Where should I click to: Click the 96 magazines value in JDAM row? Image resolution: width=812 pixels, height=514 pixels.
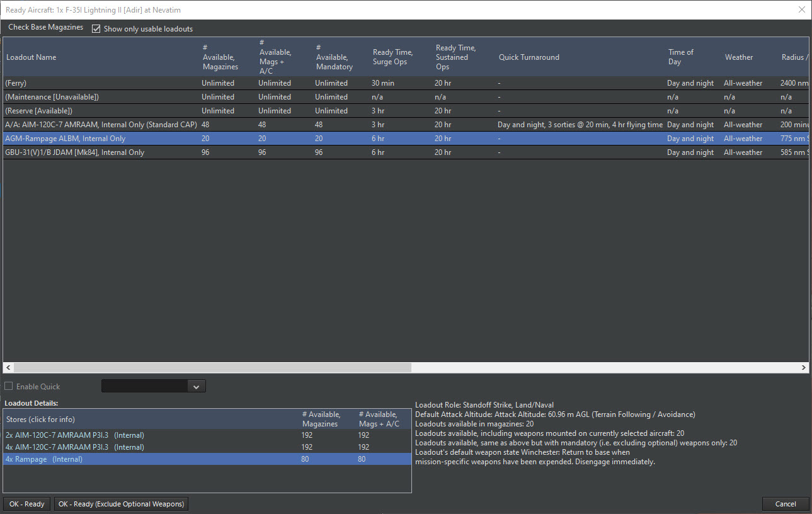pyautogui.click(x=205, y=152)
